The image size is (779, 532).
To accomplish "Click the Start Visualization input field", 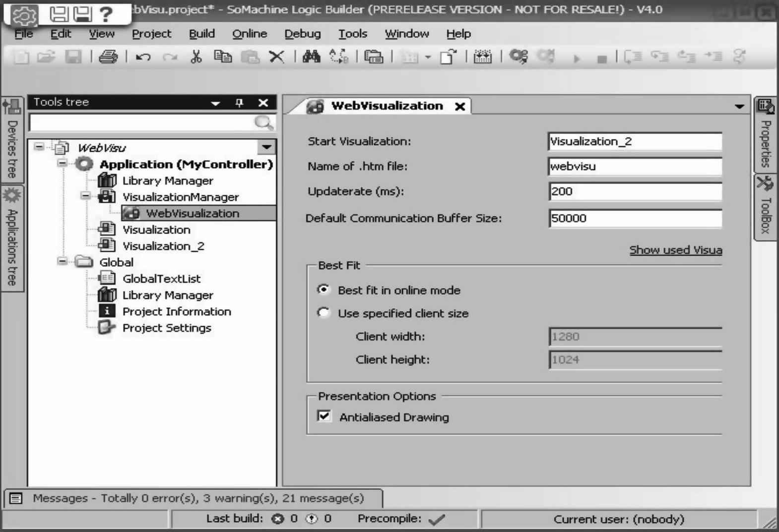I will coord(635,141).
